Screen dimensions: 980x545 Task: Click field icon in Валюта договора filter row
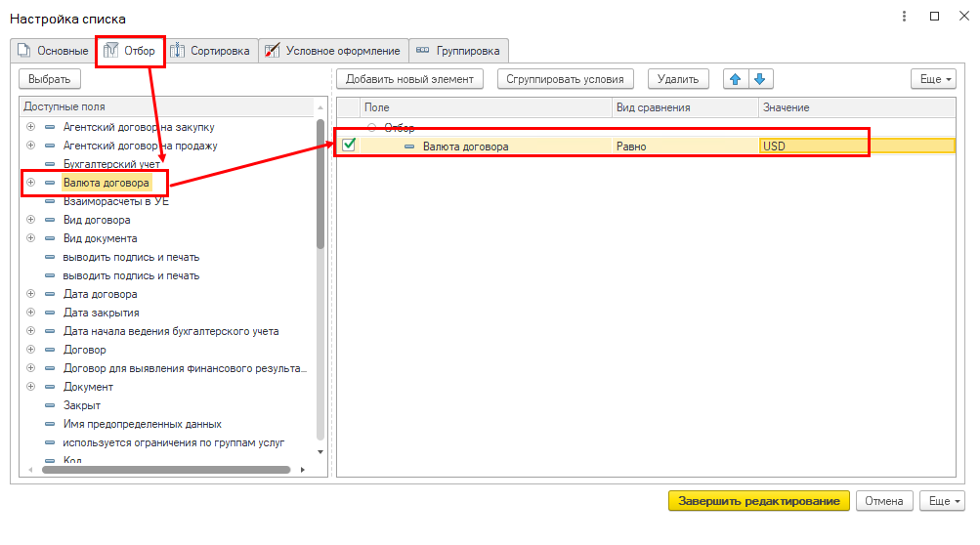pyautogui.click(x=409, y=147)
